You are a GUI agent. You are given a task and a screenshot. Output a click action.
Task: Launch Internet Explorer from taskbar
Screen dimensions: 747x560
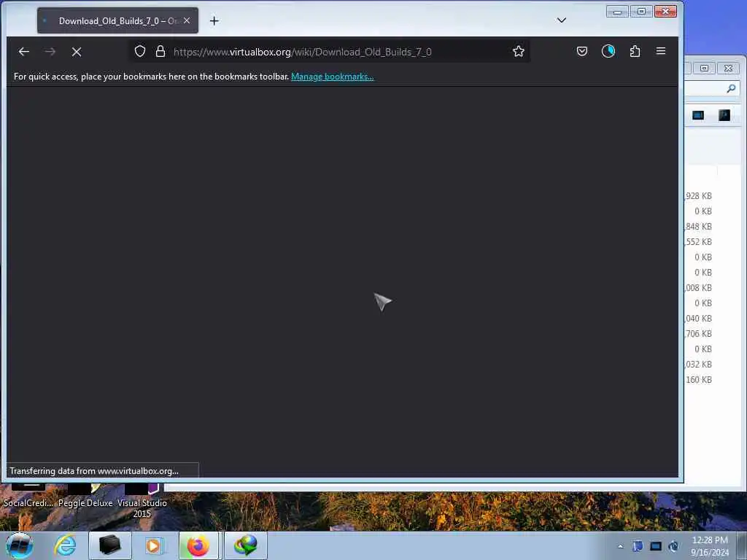click(x=65, y=545)
